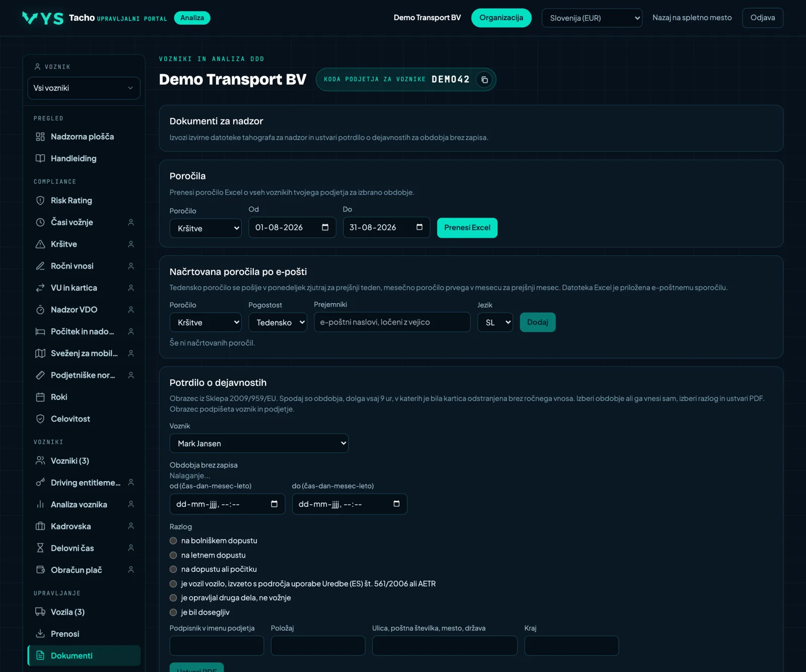Click the Časi vožnje clock icon
This screenshot has width=806, height=672.
pos(40,222)
